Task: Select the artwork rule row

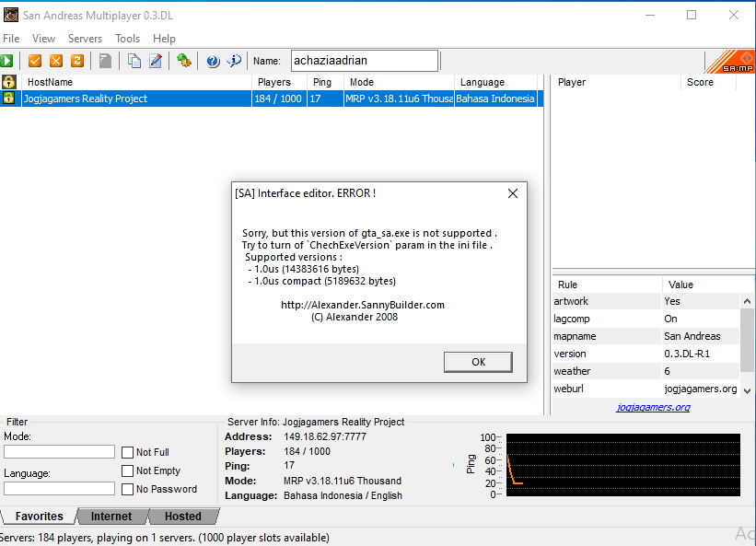Action: [x=646, y=301]
